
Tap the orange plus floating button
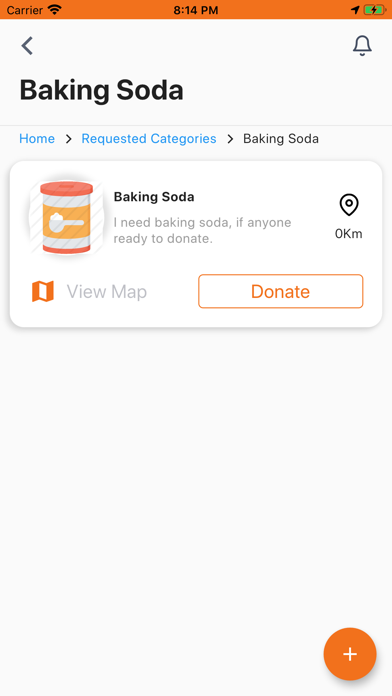tap(350, 654)
